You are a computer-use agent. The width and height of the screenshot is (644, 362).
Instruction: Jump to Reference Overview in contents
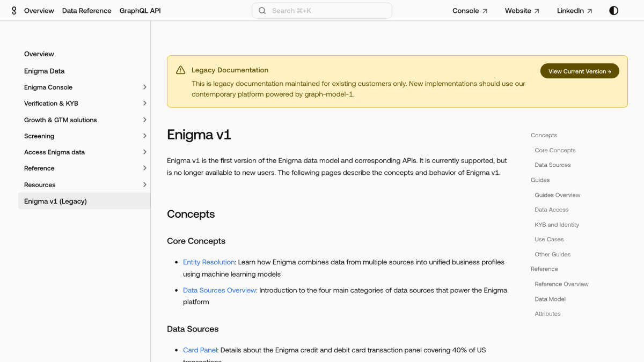click(561, 284)
